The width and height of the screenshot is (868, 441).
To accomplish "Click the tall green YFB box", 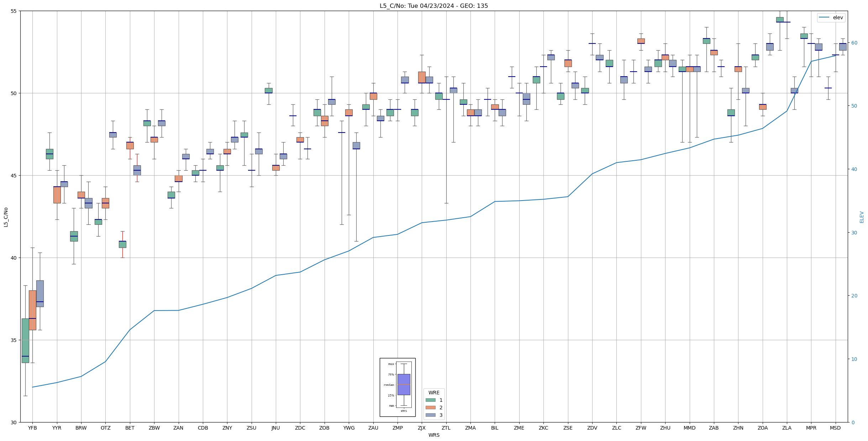I will point(25,340).
